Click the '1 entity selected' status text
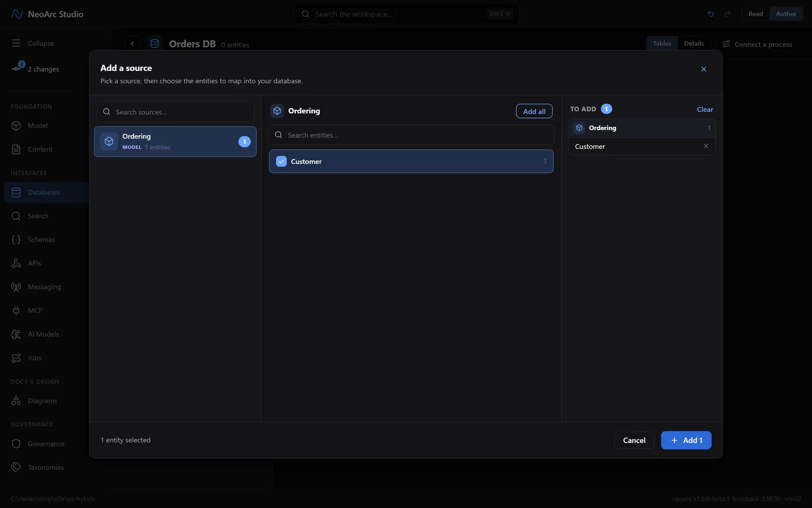The height and width of the screenshot is (508, 812). coord(125,440)
